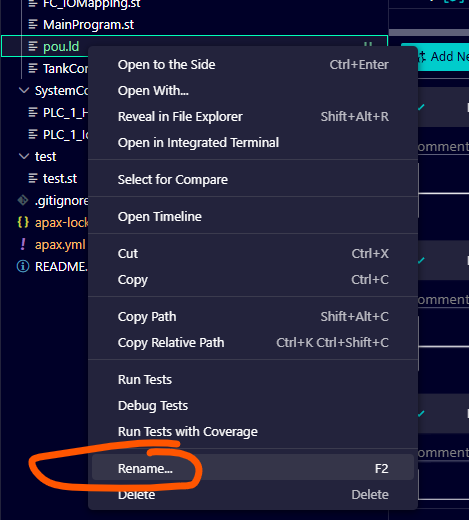Click Select for Compare
Image resolution: width=469 pixels, height=520 pixels.
point(253,180)
